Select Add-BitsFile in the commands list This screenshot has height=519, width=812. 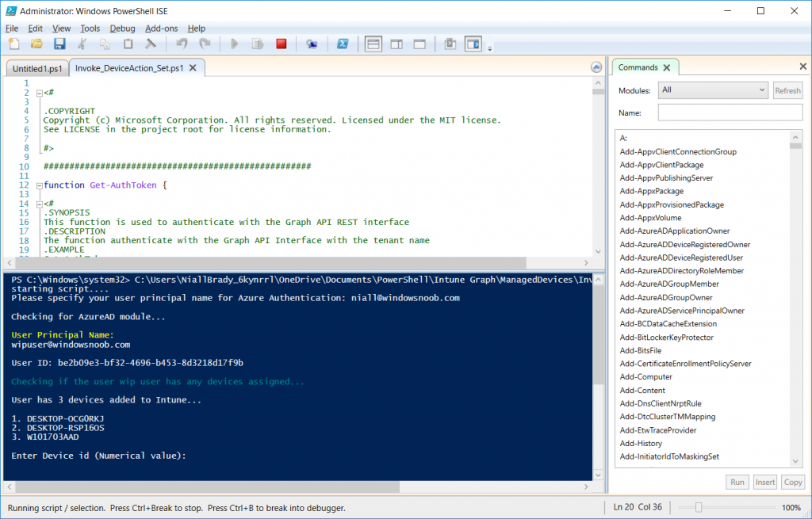[640, 350]
